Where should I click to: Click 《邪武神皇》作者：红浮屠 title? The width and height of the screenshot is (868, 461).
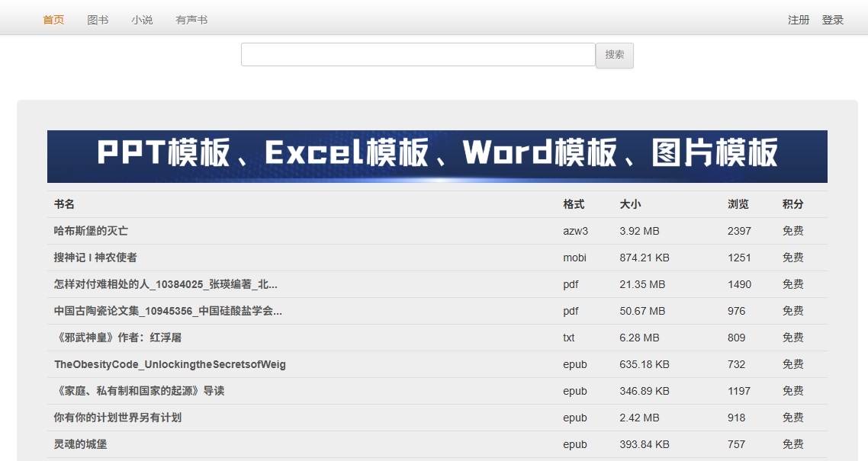point(117,338)
